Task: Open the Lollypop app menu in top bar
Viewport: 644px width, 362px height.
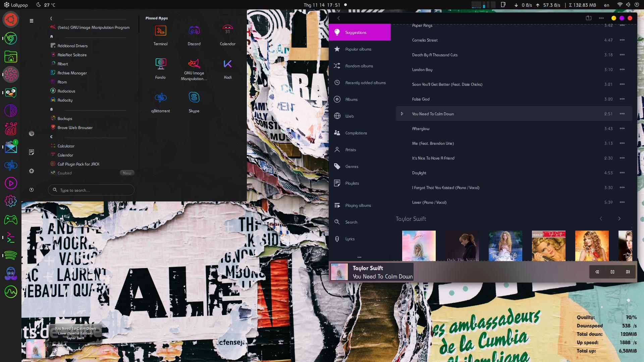Action: pos(16,5)
